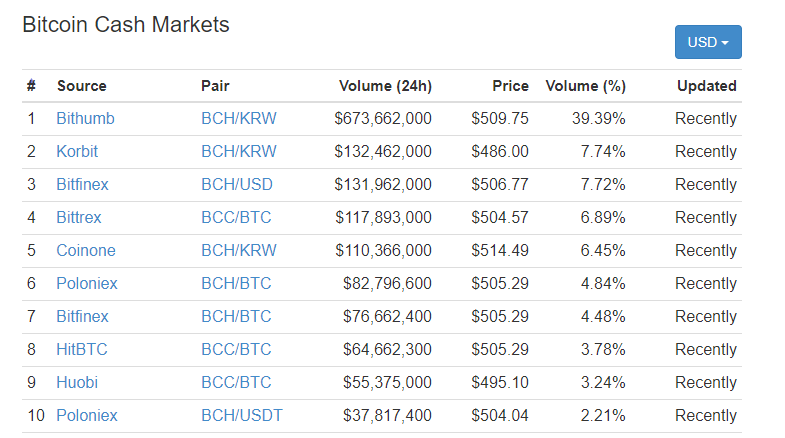The width and height of the screenshot is (785, 438).
Task: Open the Huobi exchange link
Action: coord(77,383)
